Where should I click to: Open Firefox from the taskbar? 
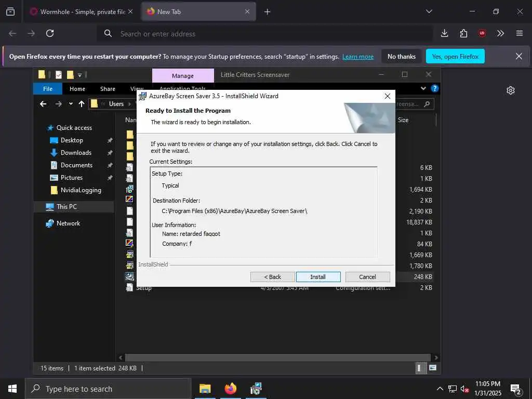click(230, 389)
